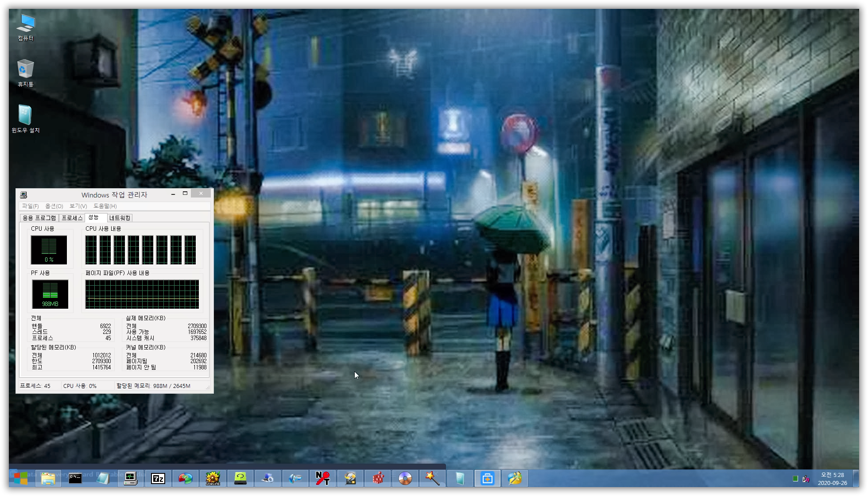Click the 한도 value 2709300
The image size is (868, 496).
click(101, 361)
